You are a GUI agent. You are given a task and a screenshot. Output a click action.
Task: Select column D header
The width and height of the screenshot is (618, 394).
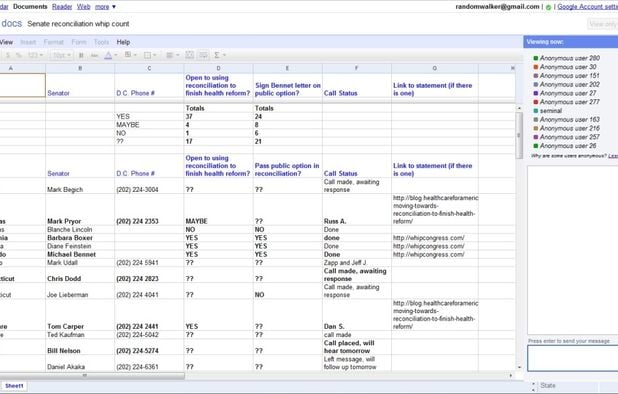point(218,68)
